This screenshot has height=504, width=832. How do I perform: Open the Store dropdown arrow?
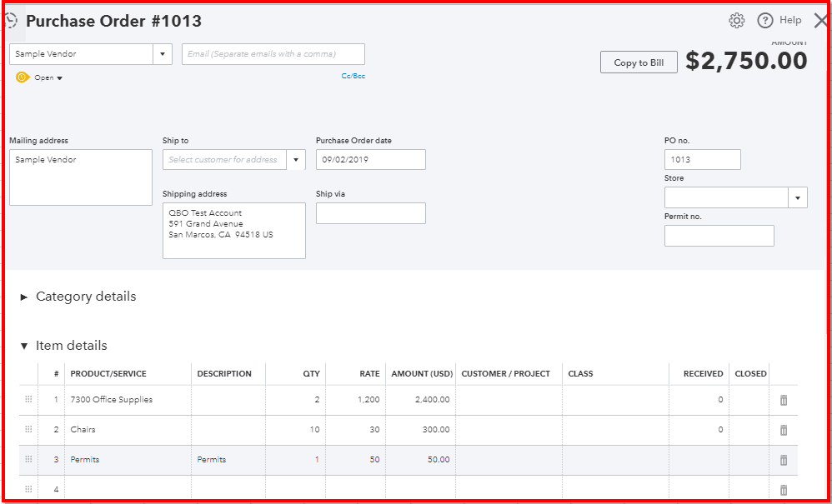point(798,197)
